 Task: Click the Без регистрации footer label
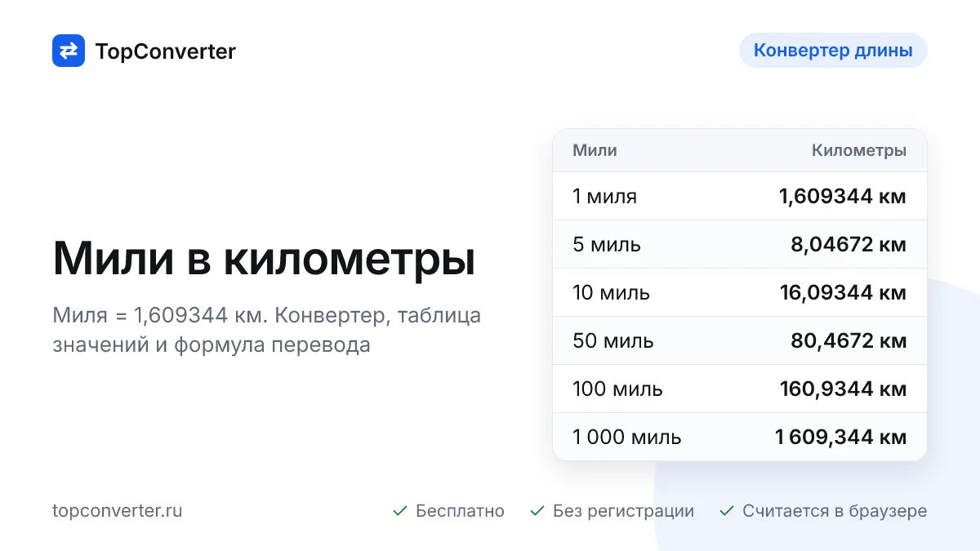pos(623,511)
